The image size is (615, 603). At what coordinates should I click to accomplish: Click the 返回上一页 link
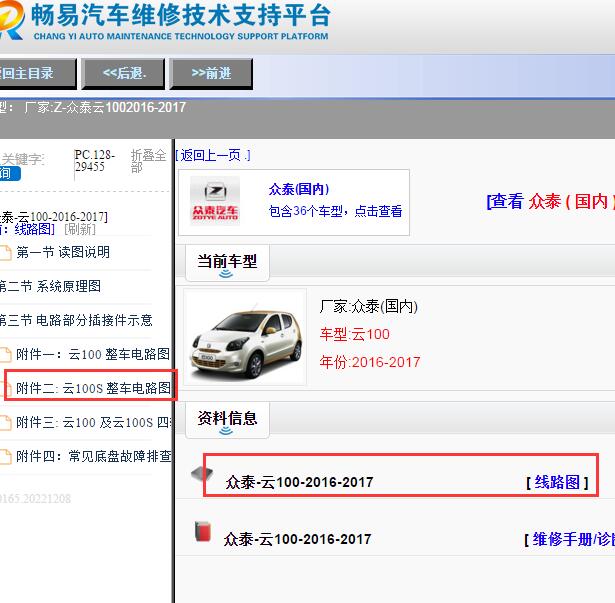[x=213, y=155]
